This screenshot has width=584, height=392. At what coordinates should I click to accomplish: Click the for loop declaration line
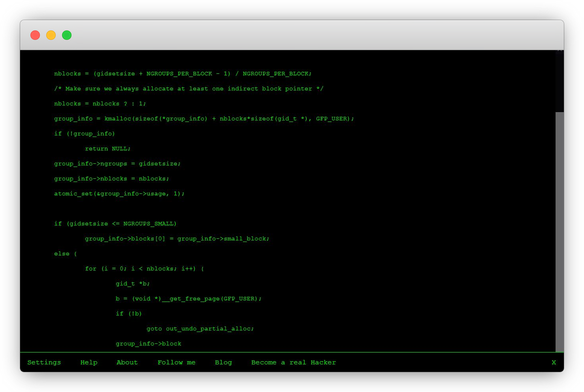(145, 268)
